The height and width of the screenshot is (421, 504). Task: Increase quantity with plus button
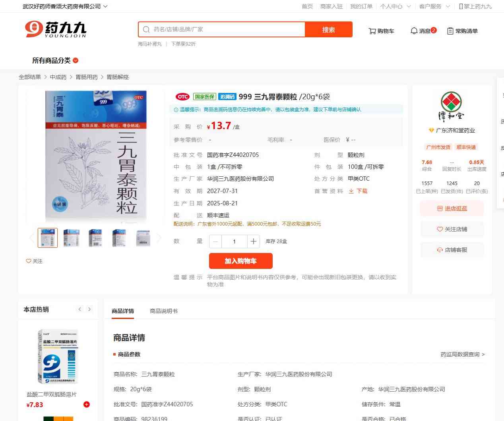pos(254,241)
